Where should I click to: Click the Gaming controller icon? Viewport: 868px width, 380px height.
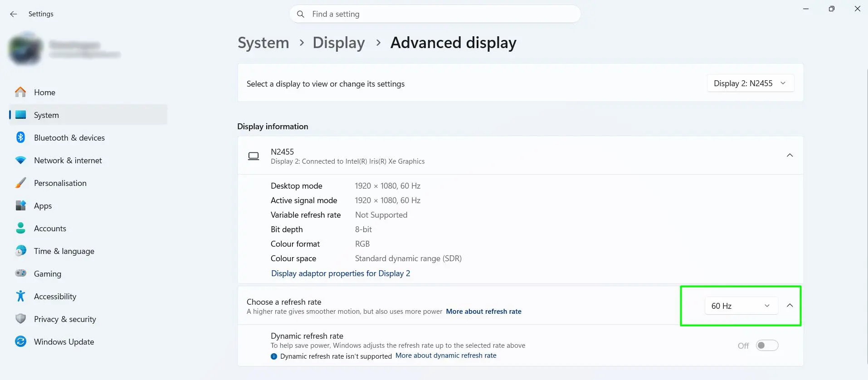tap(20, 273)
